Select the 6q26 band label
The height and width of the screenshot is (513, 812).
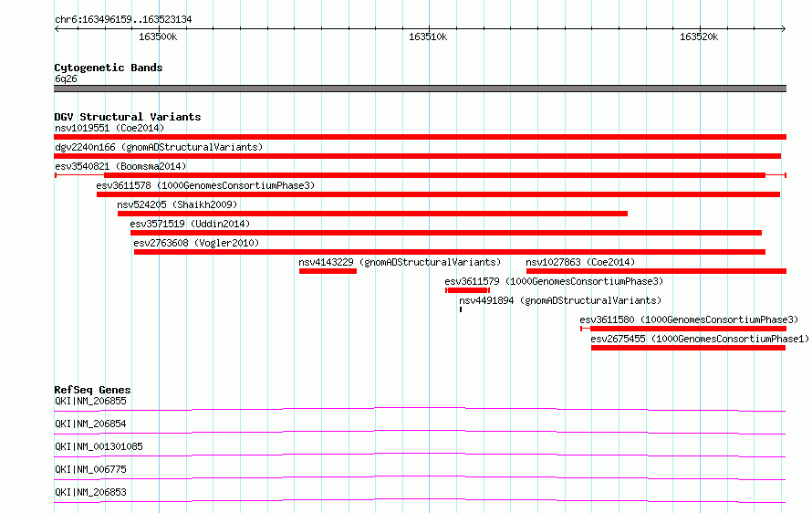click(x=66, y=79)
